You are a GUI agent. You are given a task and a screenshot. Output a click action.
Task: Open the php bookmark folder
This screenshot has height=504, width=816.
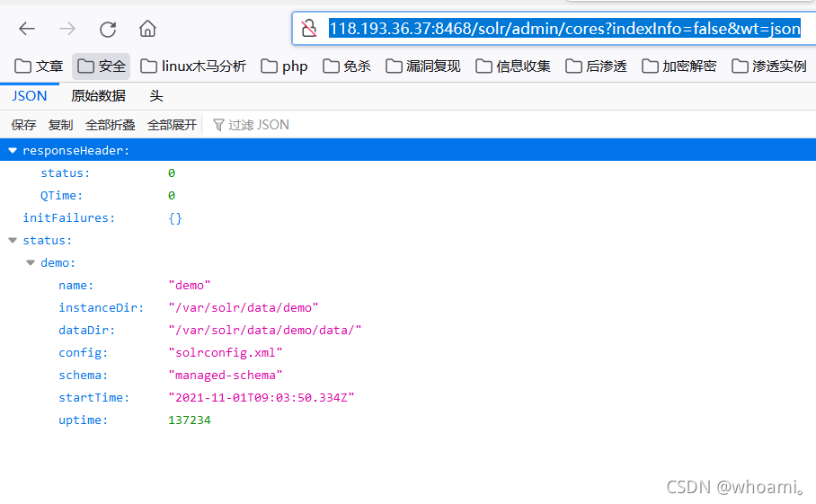[x=284, y=66]
